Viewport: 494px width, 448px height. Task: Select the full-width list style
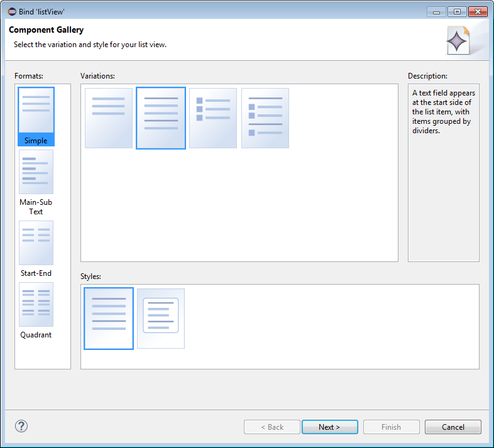point(109,318)
